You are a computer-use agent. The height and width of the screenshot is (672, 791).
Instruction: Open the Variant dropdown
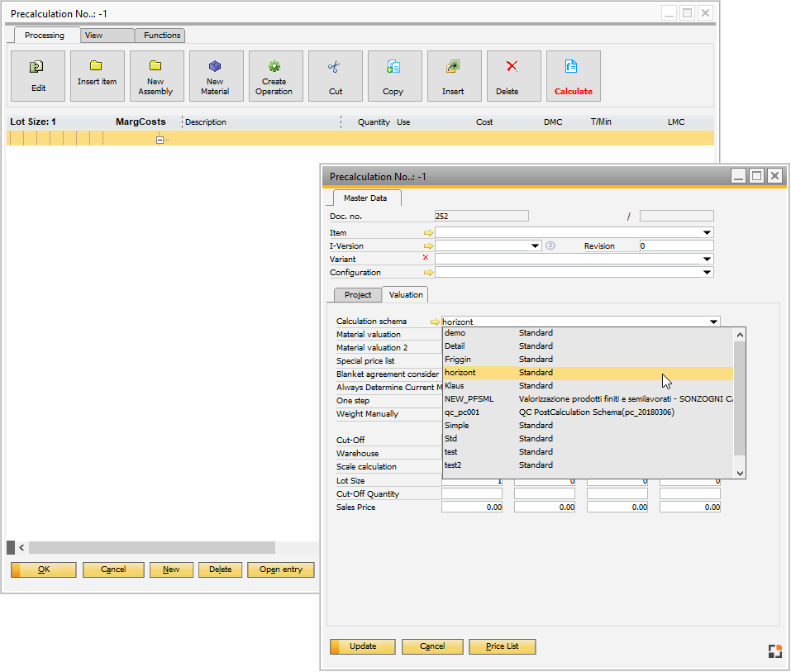click(707, 259)
